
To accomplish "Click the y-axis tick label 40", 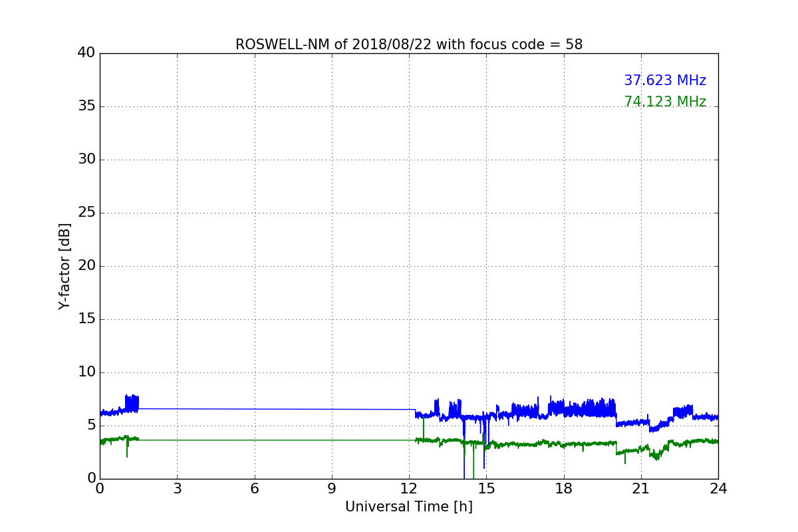I will (x=86, y=53).
